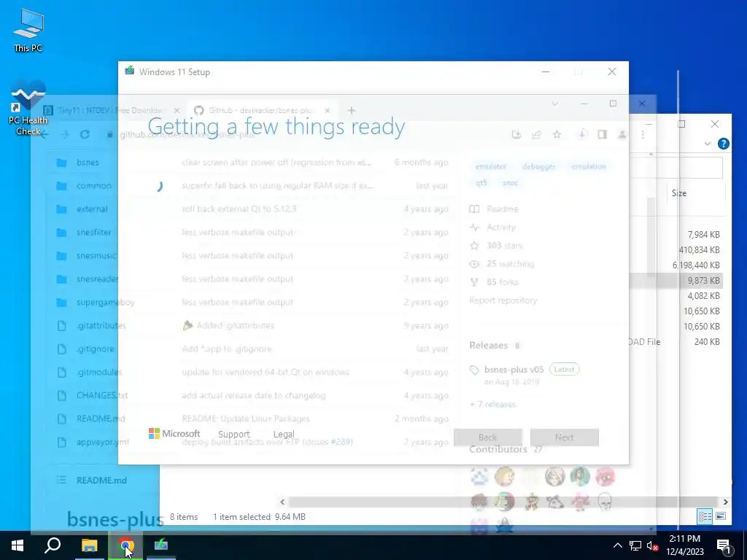Expand the Explorer ribbon chevron
Viewport: 747px width, 560px height.
[708, 144]
